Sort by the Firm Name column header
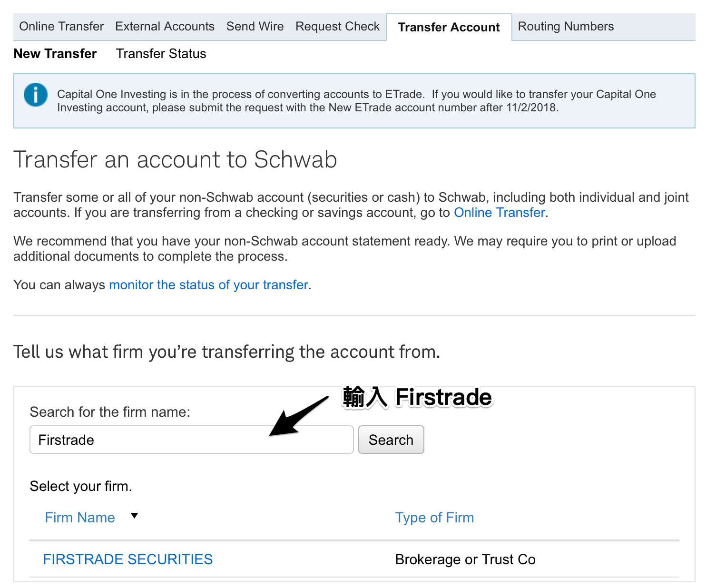The image size is (706, 588). pos(80,518)
